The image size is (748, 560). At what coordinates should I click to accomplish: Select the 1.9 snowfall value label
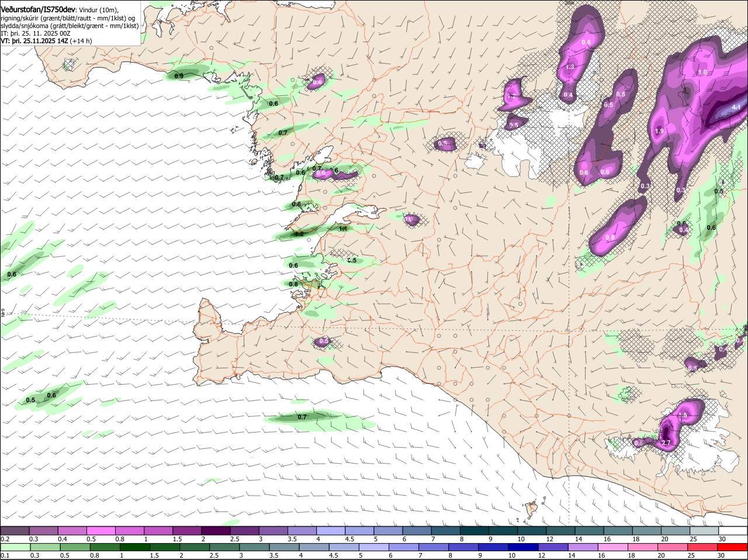click(x=659, y=131)
